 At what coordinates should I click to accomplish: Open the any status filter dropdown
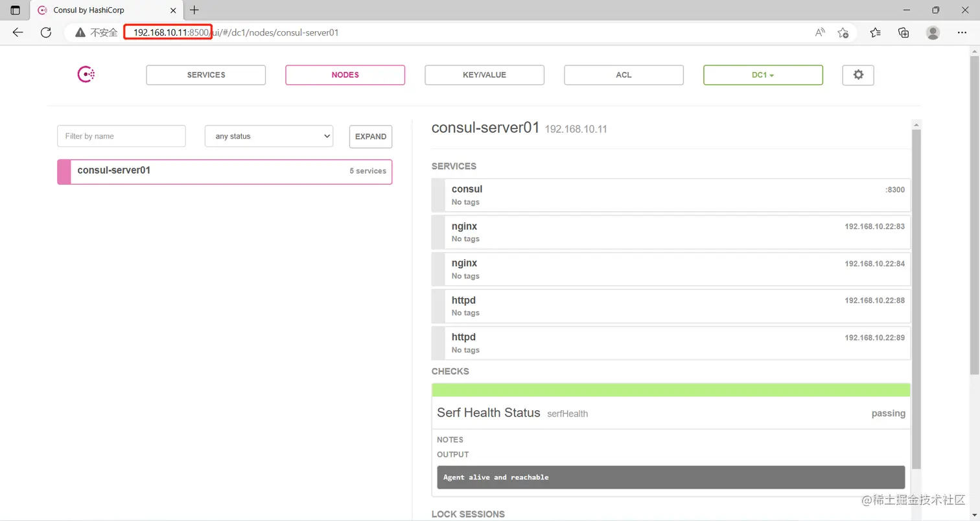coord(269,136)
